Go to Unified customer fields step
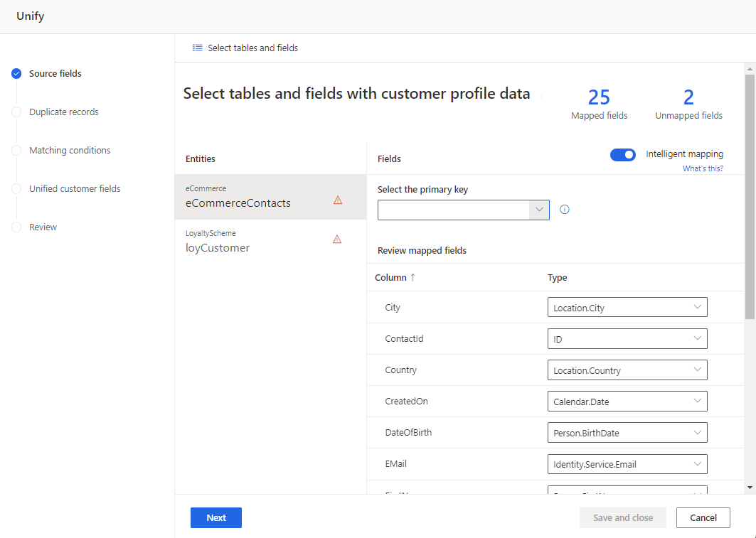Image resolution: width=756 pixels, height=538 pixels. [x=75, y=189]
